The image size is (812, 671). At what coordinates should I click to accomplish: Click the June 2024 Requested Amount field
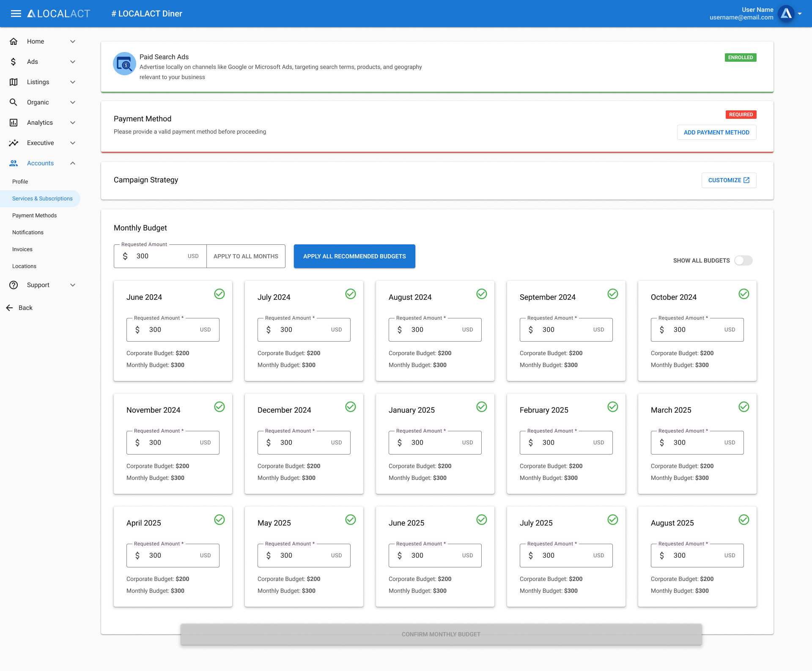coord(173,330)
